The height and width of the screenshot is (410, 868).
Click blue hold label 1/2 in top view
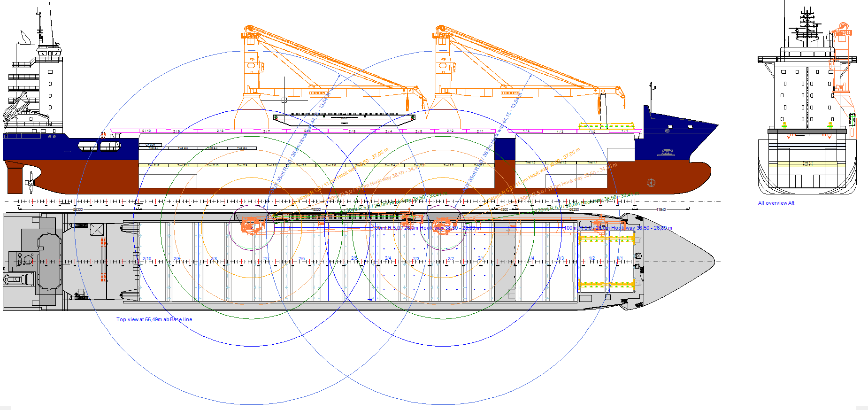click(x=592, y=258)
